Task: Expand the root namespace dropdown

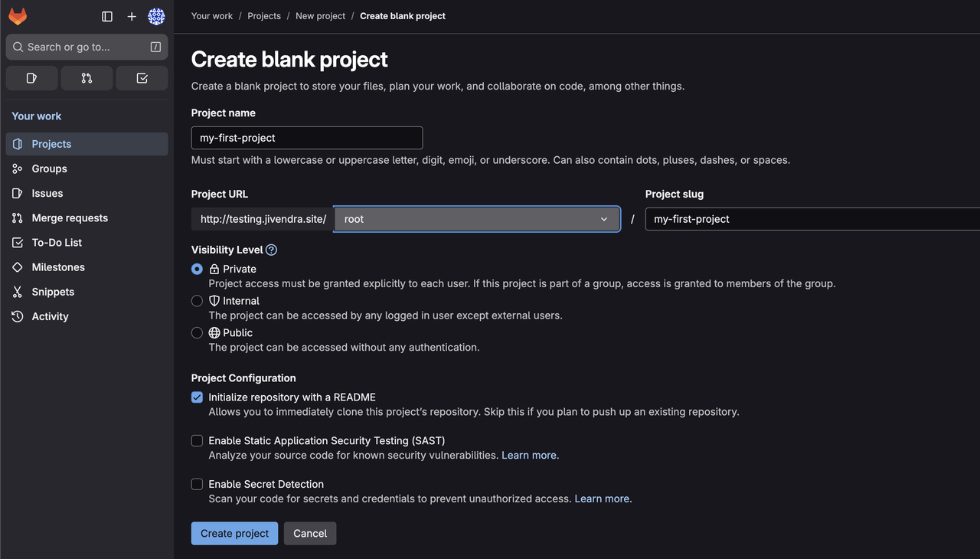Action: click(x=476, y=219)
